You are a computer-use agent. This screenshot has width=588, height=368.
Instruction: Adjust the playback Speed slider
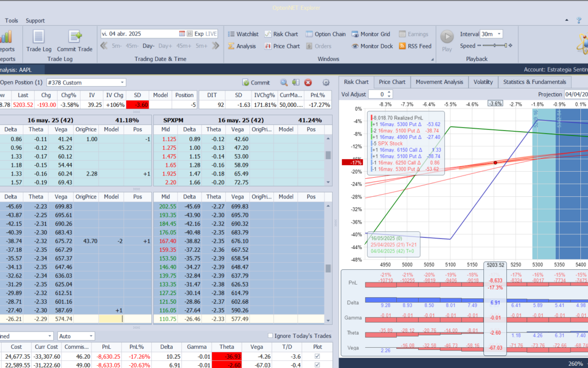pyautogui.click(x=494, y=45)
